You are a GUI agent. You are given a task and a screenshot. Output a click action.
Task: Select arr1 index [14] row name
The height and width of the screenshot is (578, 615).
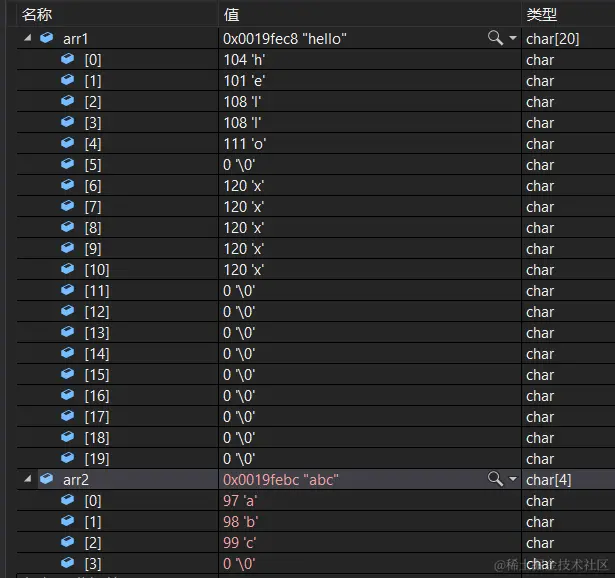tap(97, 354)
